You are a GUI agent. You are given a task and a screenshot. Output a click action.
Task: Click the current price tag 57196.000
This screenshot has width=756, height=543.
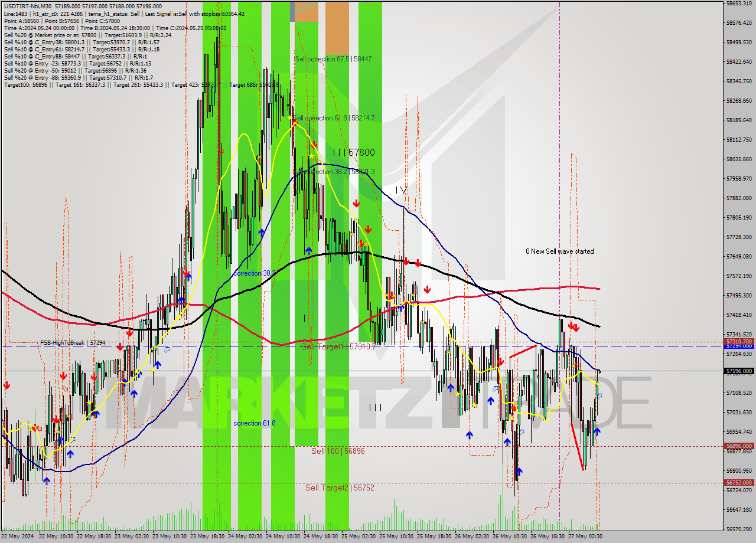[x=738, y=371]
